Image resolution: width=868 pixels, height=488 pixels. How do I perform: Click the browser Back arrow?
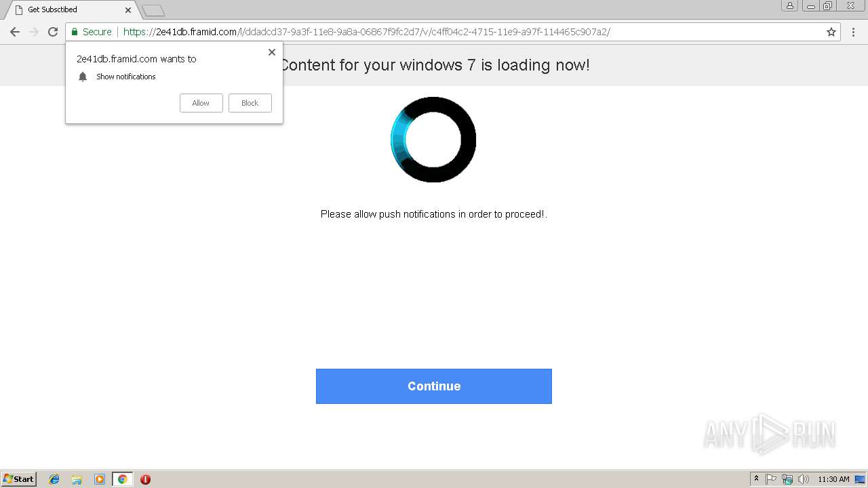(14, 32)
